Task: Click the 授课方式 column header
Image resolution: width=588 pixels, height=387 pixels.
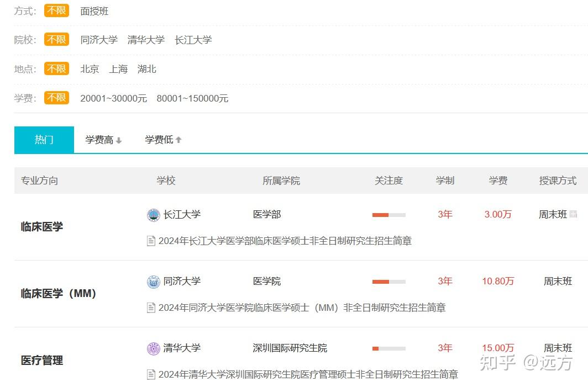Action: [558, 181]
